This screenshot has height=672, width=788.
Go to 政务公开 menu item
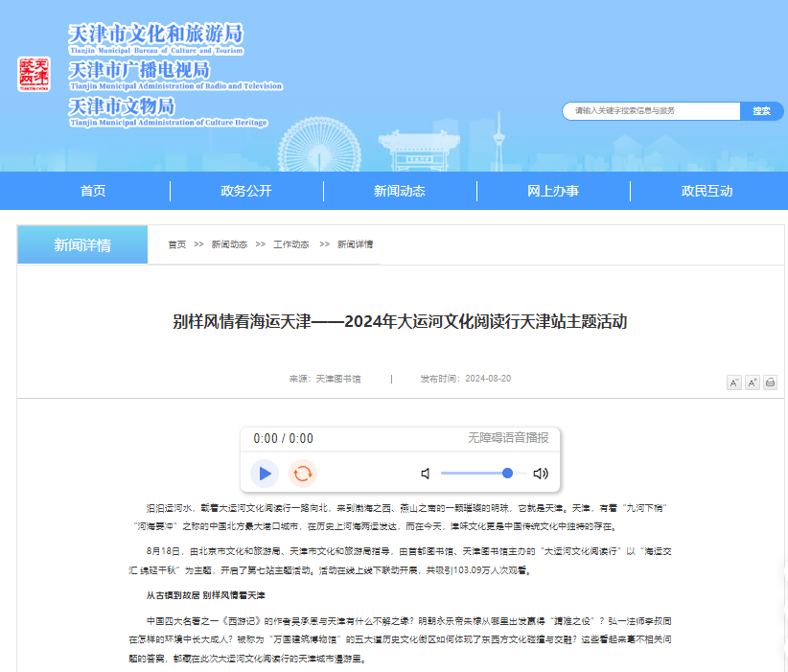246,191
